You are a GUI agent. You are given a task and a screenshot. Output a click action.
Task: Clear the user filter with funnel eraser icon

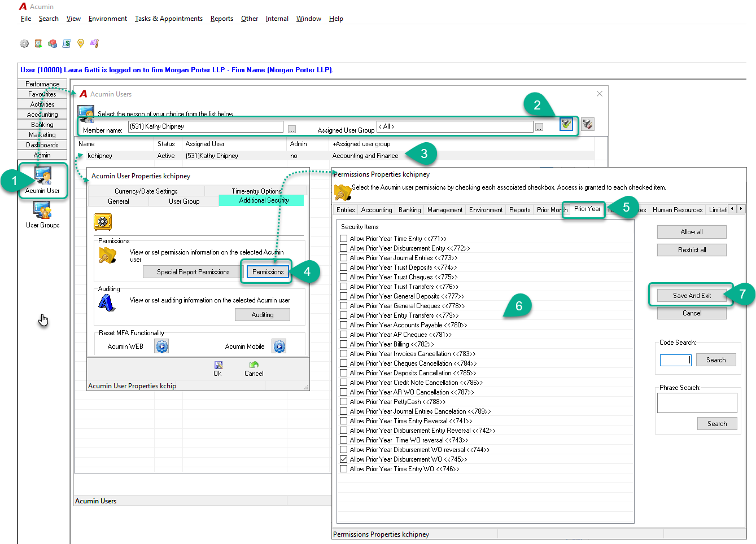(x=588, y=124)
